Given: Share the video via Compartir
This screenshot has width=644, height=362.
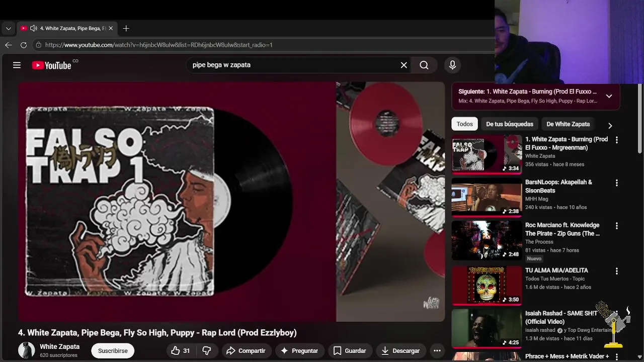Looking at the screenshot, I should coord(246,351).
